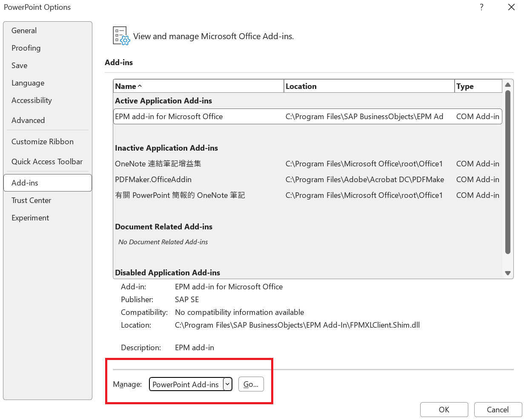Select OneNote 連結筆記增益集 add-in row
The width and height of the screenshot is (524, 420).
click(x=307, y=164)
